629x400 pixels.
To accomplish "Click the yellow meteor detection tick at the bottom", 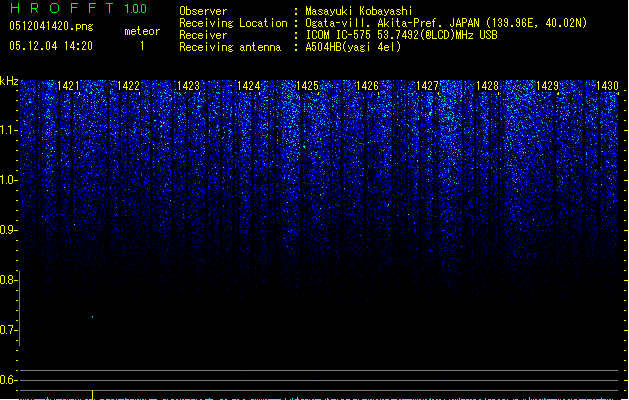I will [x=93, y=395].
